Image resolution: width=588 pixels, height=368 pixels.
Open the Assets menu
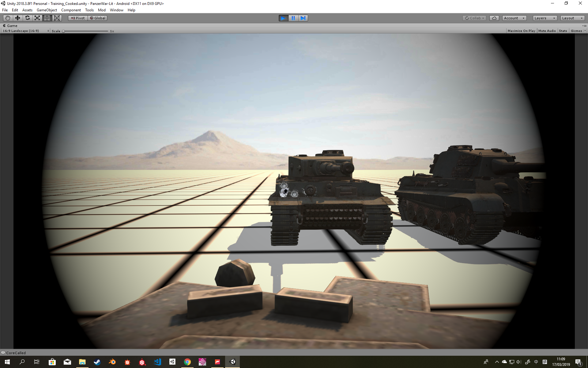[27, 10]
